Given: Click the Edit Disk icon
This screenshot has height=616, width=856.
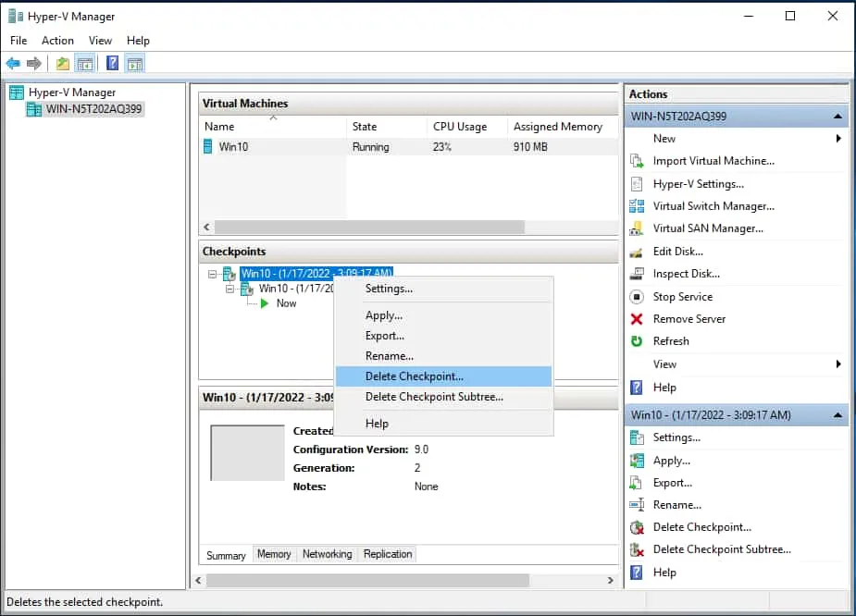Looking at the screenshot, I should pyautogui.click(x=637, y=252).
